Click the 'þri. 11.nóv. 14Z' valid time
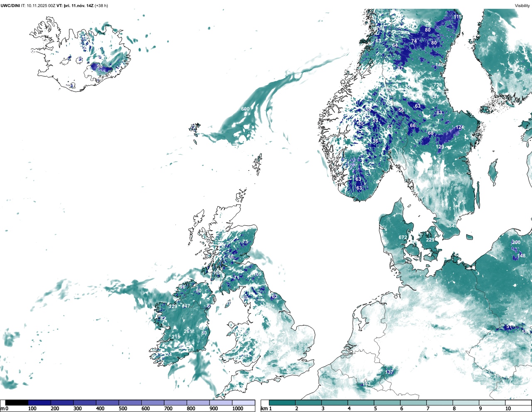The height and width of the screenshot is (412, 532). pyautogui.click(x=78, y=6)
